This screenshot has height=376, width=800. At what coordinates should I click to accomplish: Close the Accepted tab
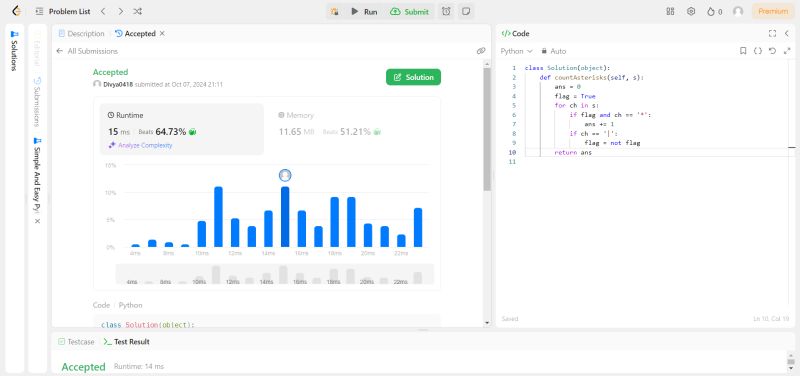tap(162, 34)
